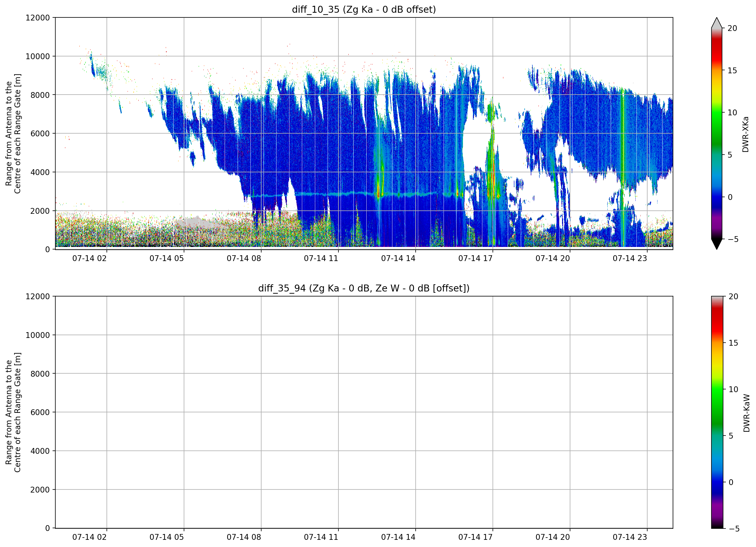Click the green-yellow vertical streak near 07-14 17

point(491,150)
